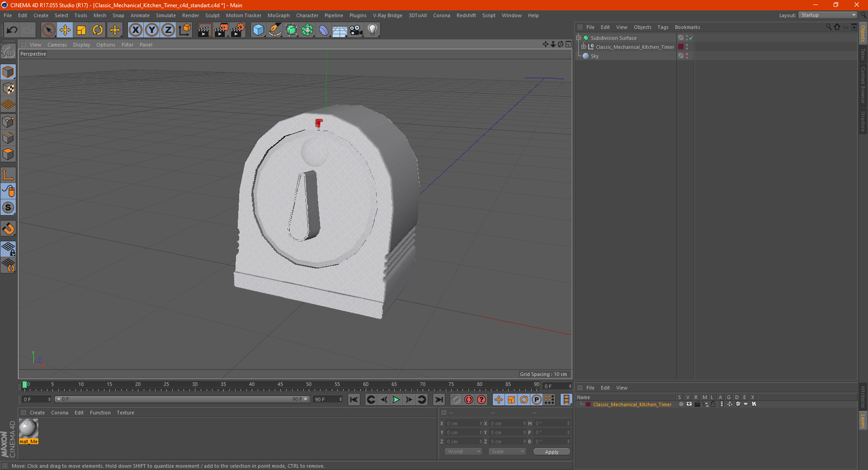Go to start of animation
This screenshot has height=470, width=868.
[x=354, y=399]
